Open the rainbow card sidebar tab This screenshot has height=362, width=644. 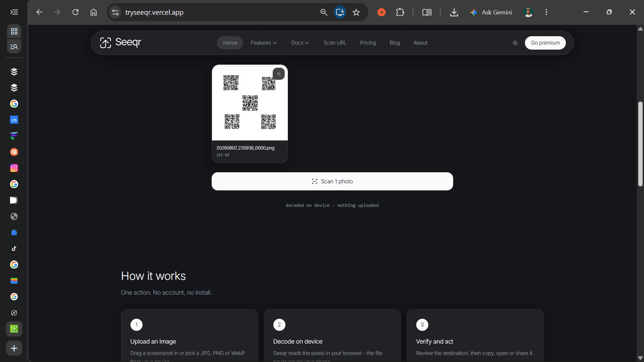tap(14, 281)
